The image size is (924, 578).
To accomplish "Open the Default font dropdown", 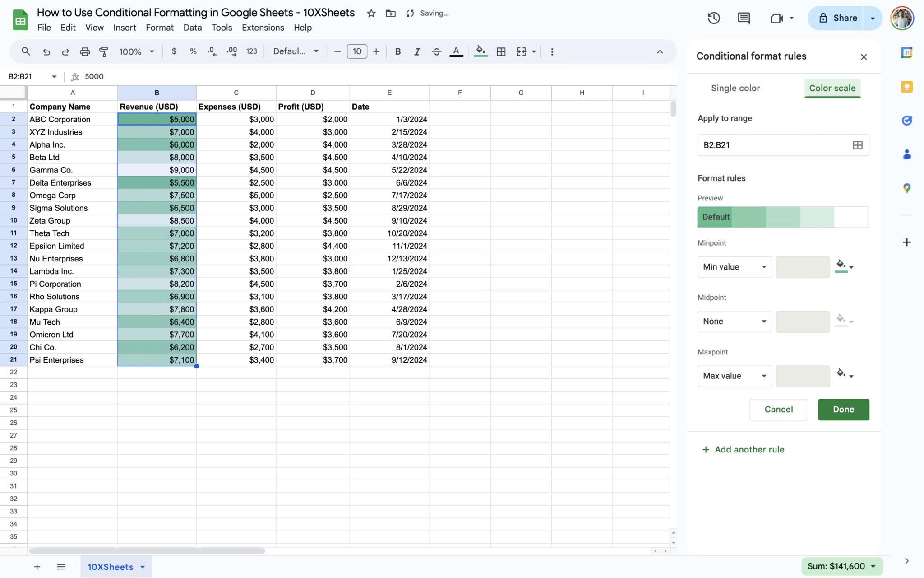I will point(296,51).
